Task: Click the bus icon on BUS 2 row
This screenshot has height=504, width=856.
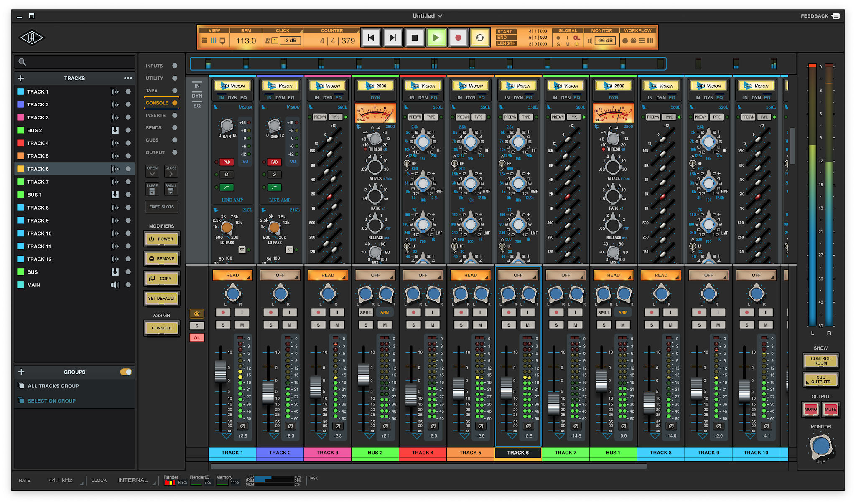Action: (115, 130)
